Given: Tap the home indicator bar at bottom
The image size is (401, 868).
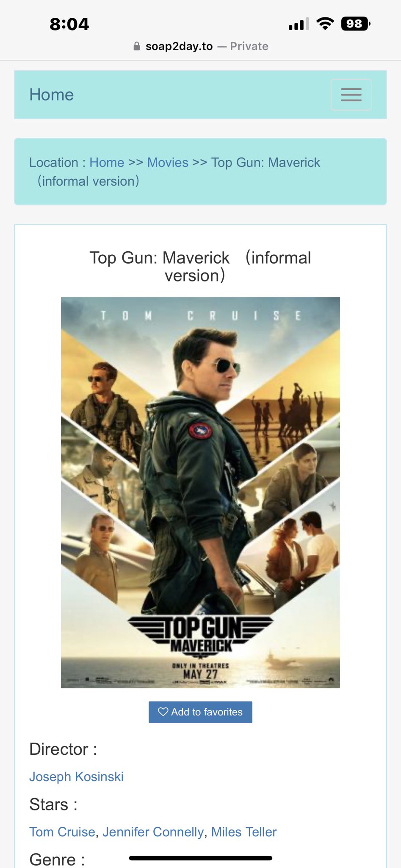Looking at the screenshot, I should pos(200,858).
